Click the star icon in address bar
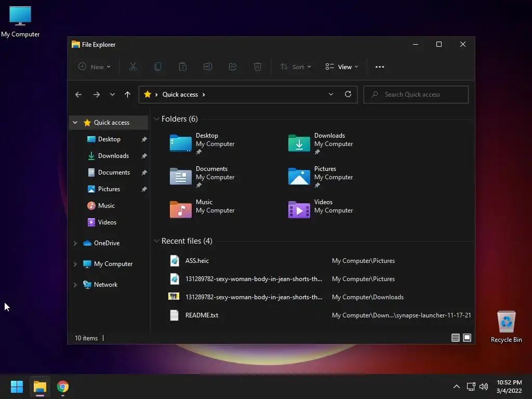The image size is (532, 399). coord(148,95)
